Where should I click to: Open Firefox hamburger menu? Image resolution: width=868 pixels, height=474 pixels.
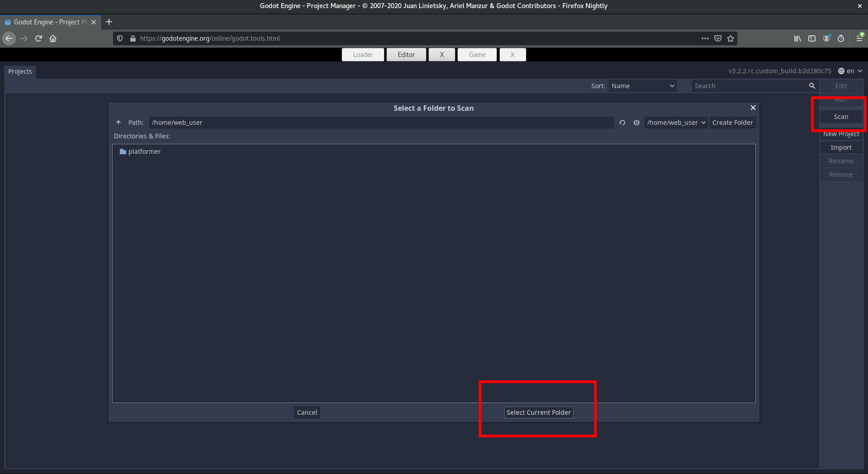[859, 38]
